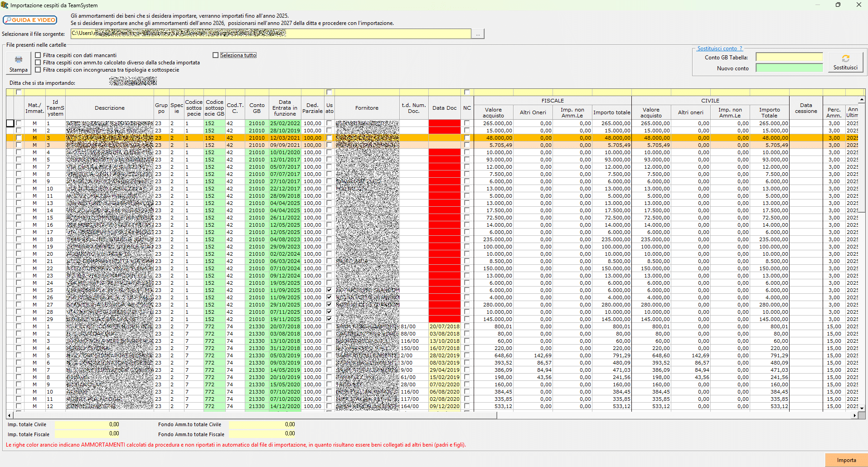The width and height of the screenshot is (868, 467).
Task: Click the grid's down scroll arrow
Action: (x=862, y=408)
